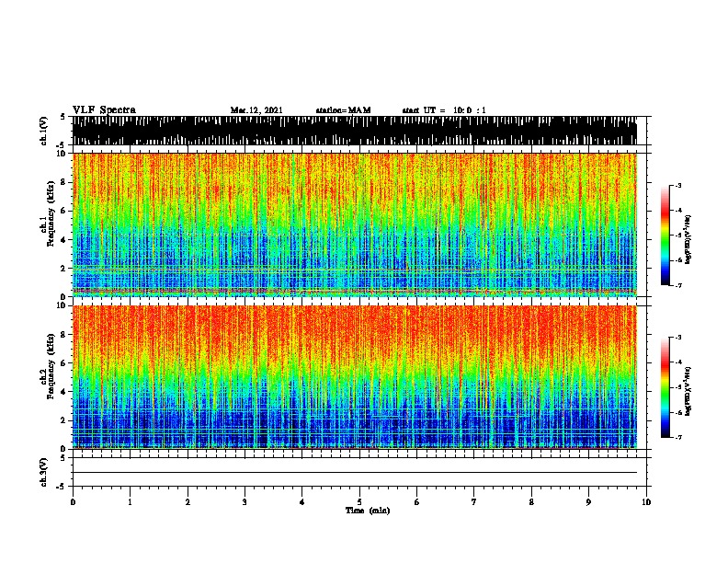Click time axis tick label "10"
Viewport: 728px width, 563px height.
646,501
